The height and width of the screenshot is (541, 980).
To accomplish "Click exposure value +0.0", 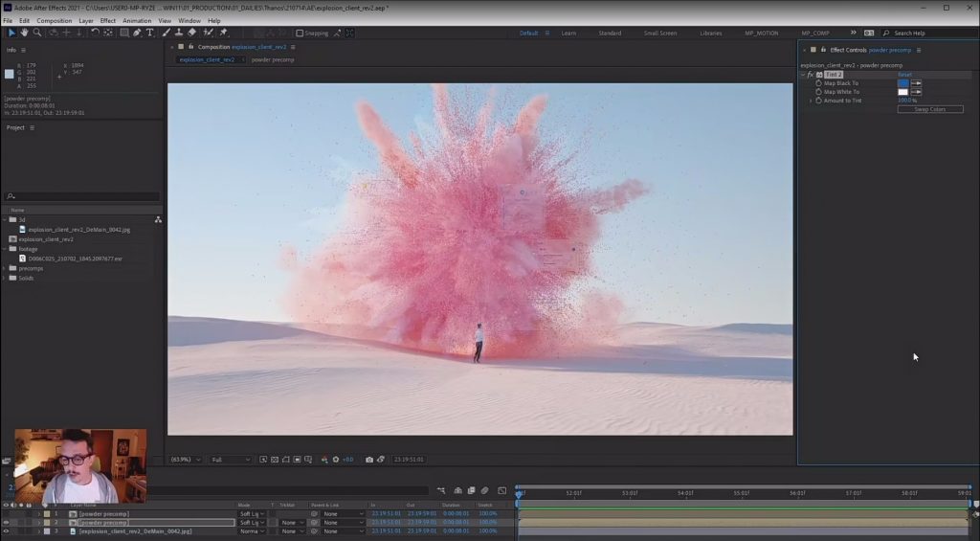I will point(348,460).
